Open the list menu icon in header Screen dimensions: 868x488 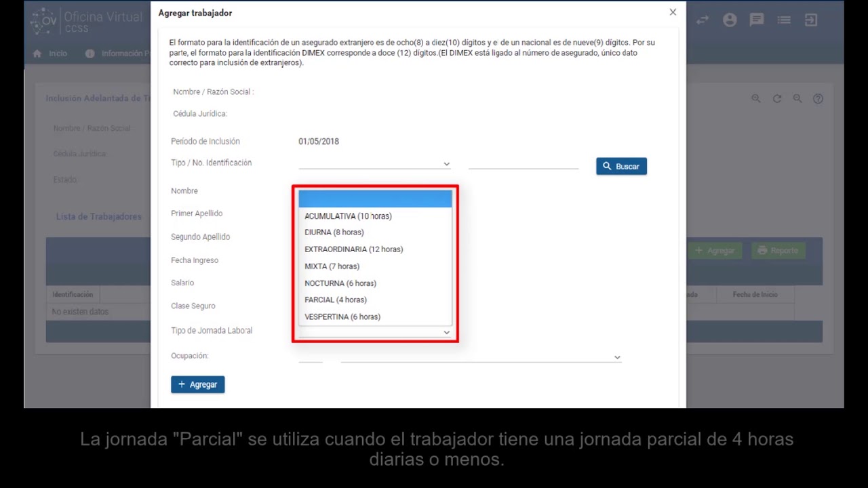click(784, 20)
